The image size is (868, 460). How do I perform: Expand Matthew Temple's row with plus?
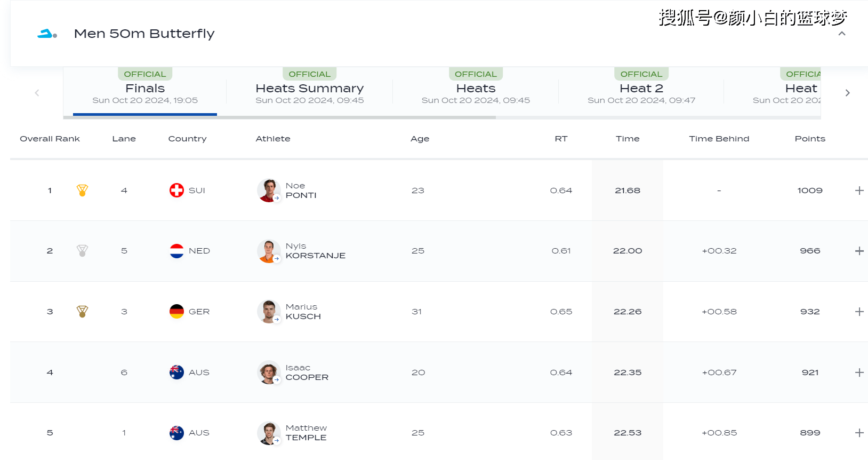859,433
